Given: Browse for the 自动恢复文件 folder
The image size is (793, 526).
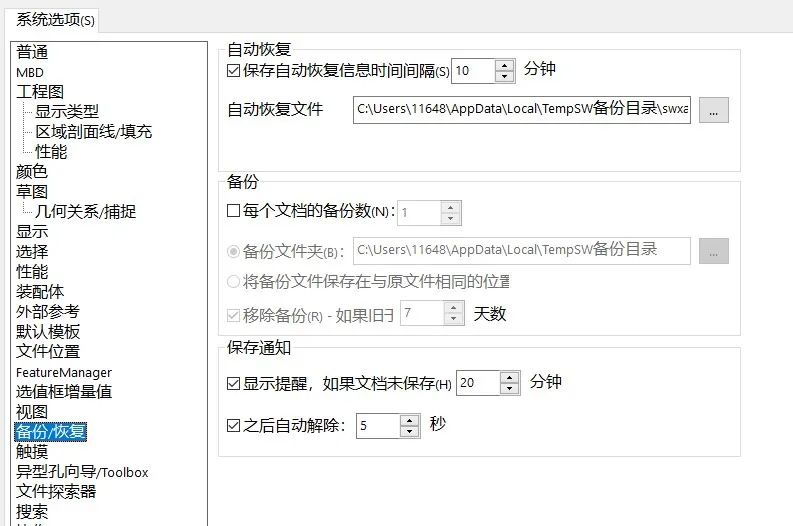Looking at the screenshot, I should [x=713, y=111].
